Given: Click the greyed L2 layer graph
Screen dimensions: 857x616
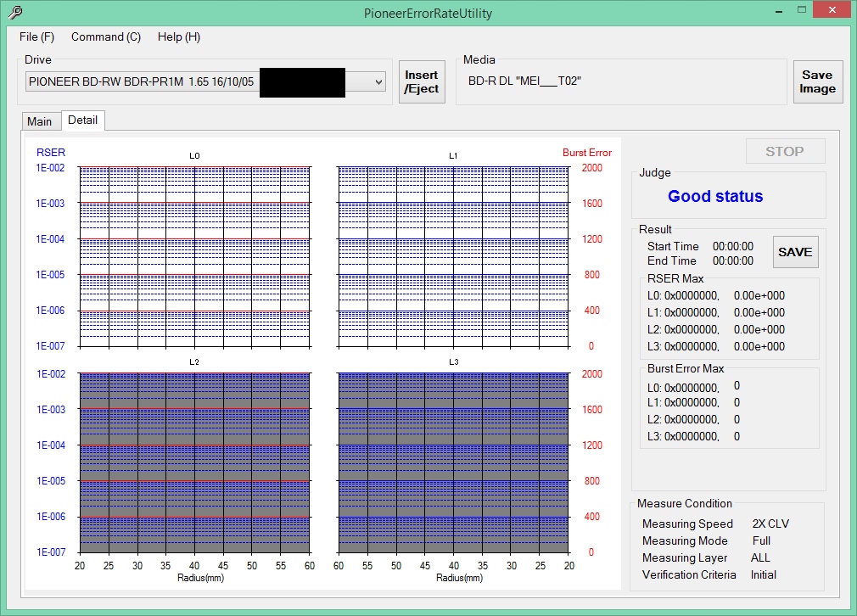Looking at the screenshot, I should tap(194, 462).
